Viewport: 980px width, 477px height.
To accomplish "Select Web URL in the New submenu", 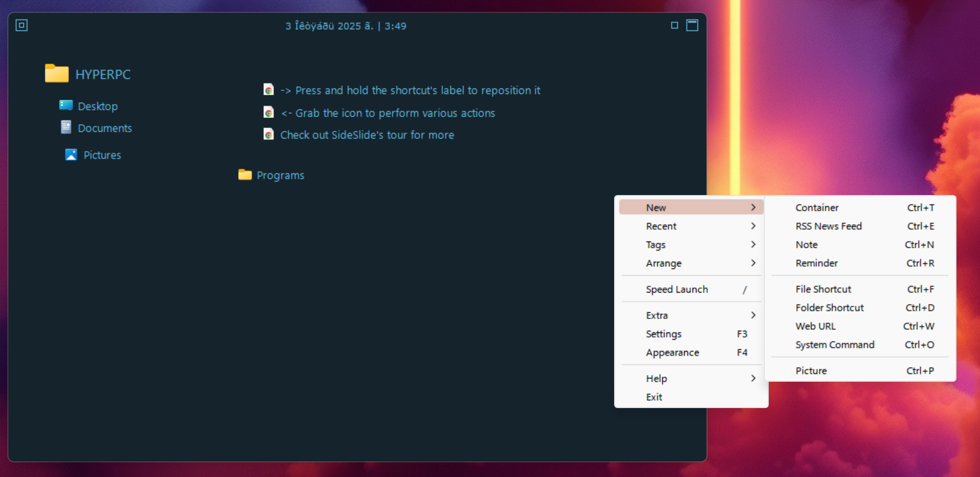I will coord(815,326).
